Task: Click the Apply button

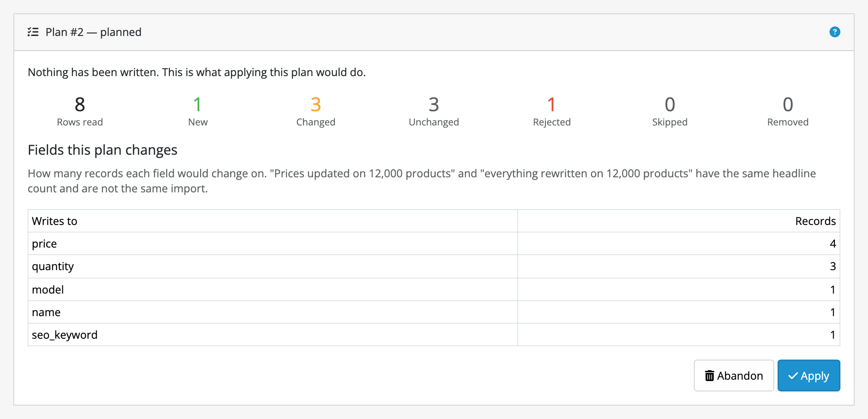Action: tap(809, 376)
